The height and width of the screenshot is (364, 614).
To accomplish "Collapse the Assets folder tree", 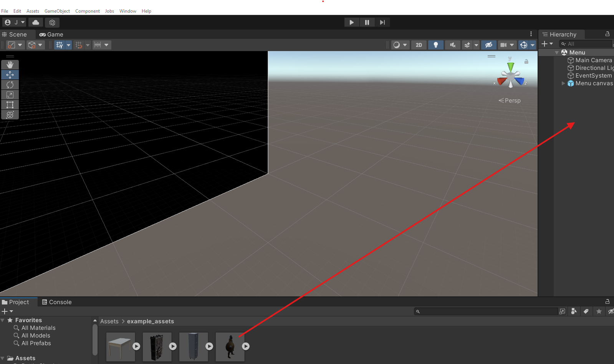I will (x=3, y=358).
